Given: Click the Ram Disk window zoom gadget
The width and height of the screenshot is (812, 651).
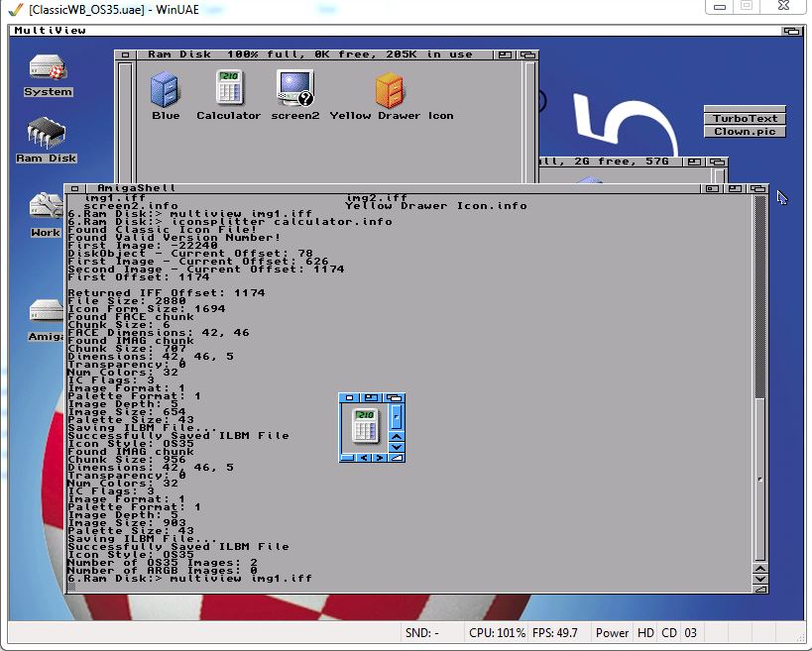Looking at the screenshot, I should 506,55.
